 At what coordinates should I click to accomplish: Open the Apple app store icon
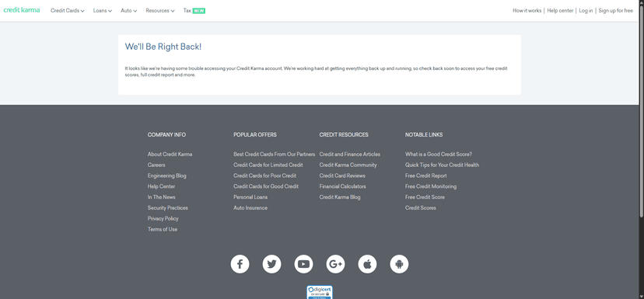(367, 264)
